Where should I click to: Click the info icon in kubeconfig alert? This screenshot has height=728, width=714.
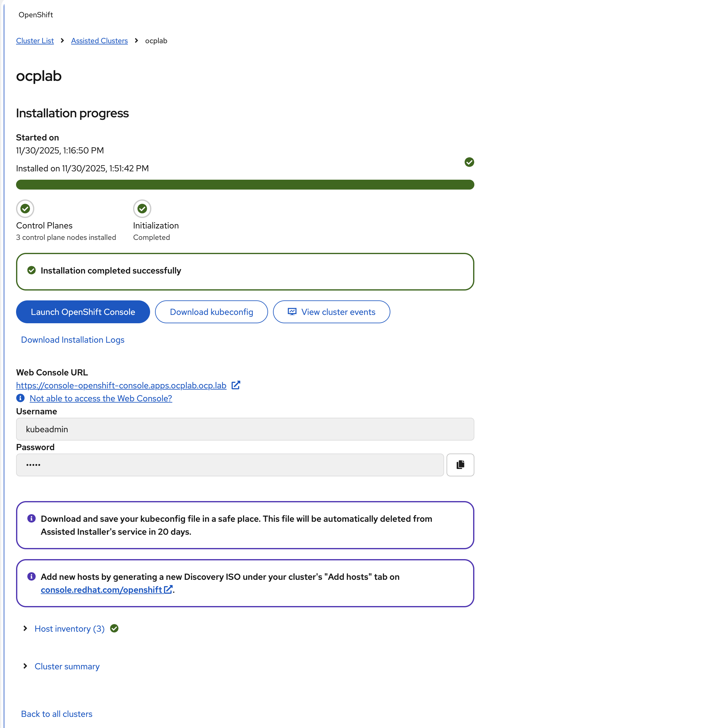point(31,518)
